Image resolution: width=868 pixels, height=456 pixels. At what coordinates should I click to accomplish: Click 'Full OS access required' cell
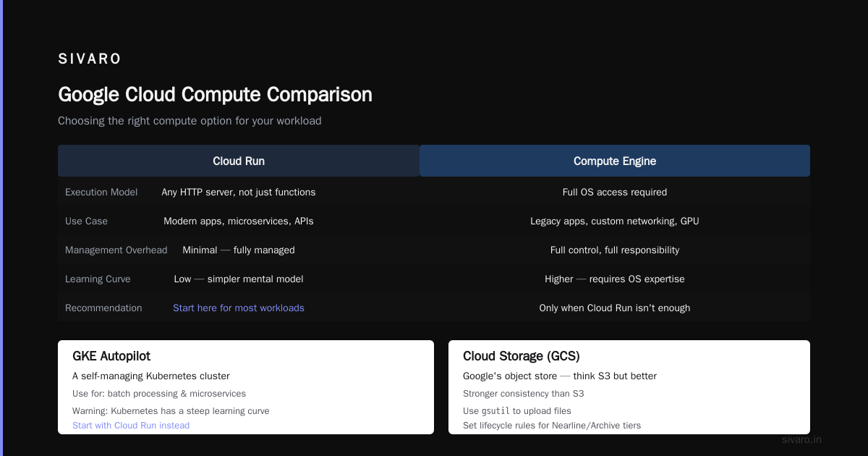pos(615,192)
